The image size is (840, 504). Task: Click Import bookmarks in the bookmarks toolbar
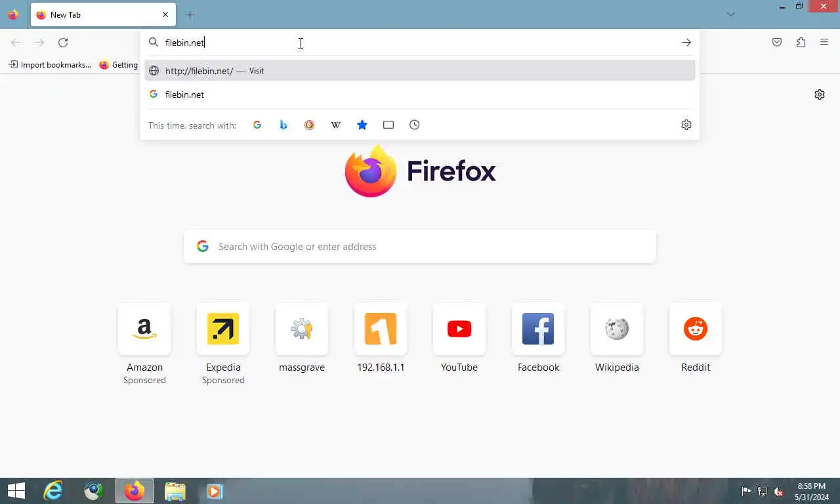click(50, 65)
